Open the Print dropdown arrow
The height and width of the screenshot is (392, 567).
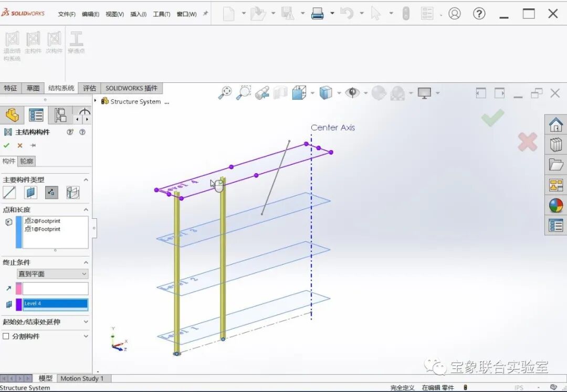[332, 13]
